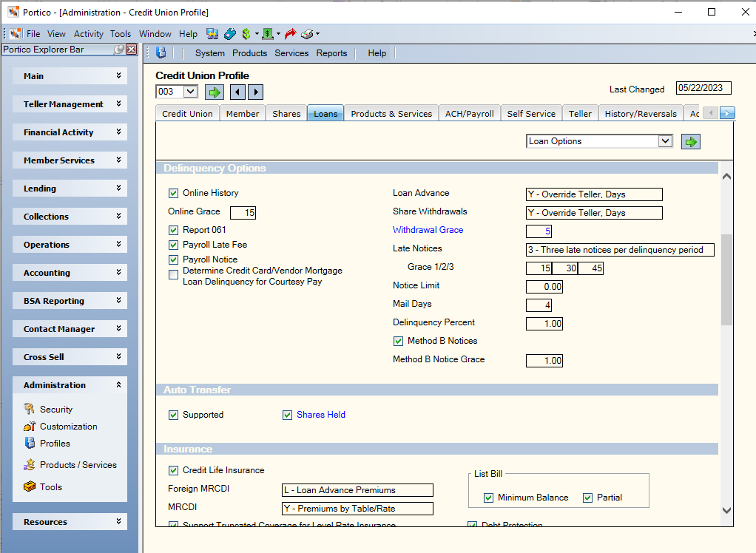Viewport: 756px width, 553px height.
Task: Click the vertical scrollbar down arrow
Action: click(x=726, y=511)
